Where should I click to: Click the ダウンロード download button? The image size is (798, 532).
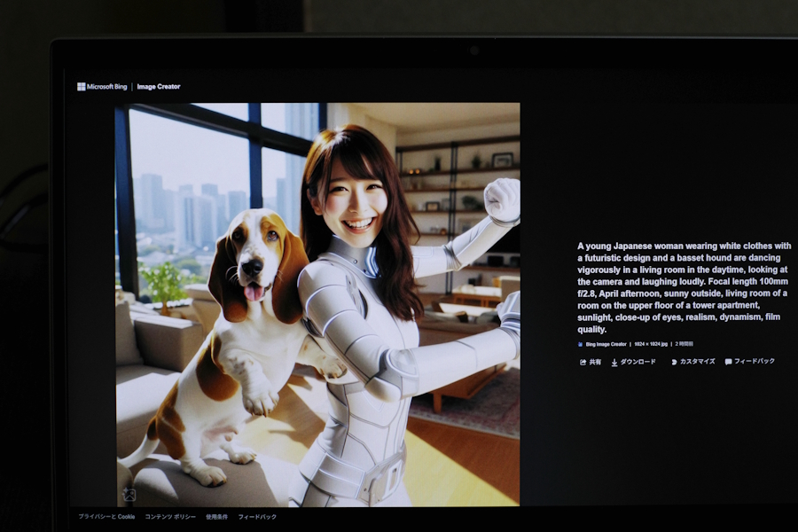[634, 362]
